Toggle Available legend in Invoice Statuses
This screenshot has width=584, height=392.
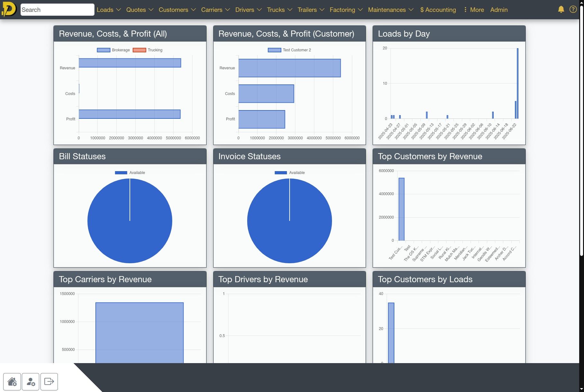click(x=290, y=173)
